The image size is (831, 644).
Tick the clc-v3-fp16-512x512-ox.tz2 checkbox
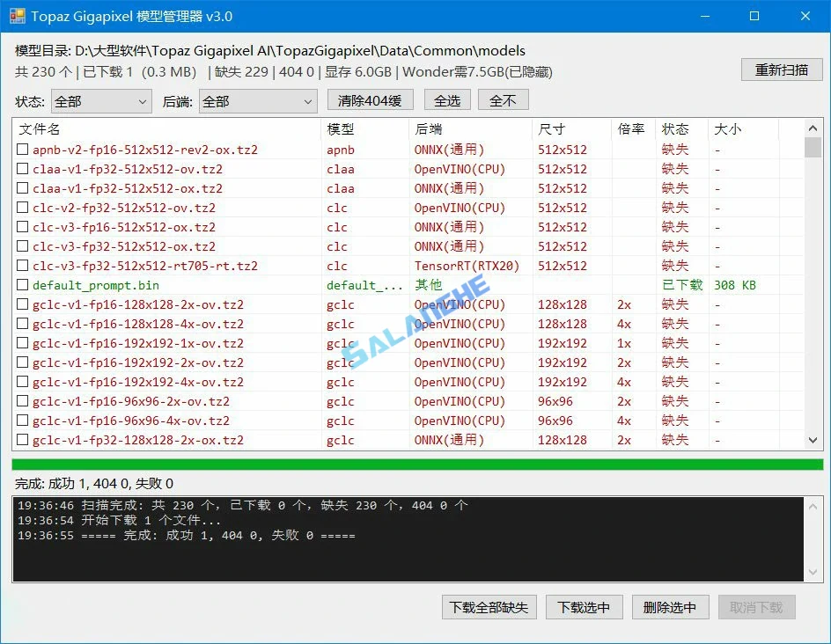[22, 227]
